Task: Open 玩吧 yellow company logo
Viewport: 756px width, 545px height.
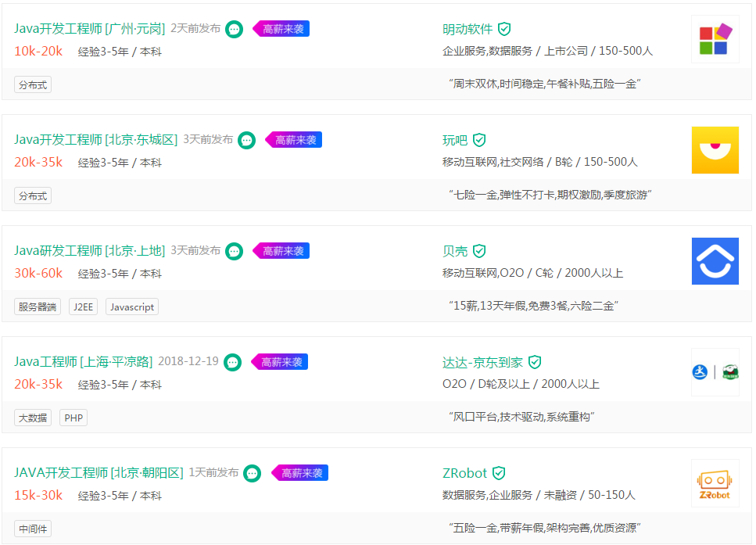Action: point(715,150)
